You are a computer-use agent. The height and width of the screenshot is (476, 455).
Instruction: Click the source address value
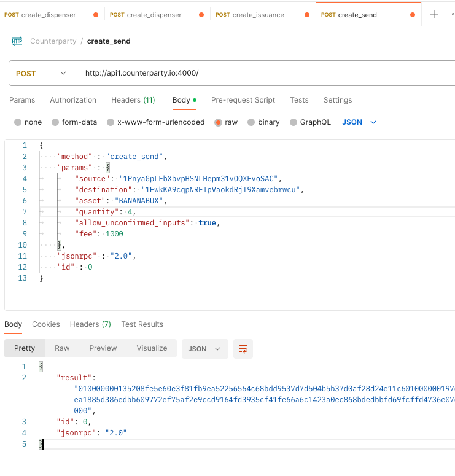click(x=198, y=179)
